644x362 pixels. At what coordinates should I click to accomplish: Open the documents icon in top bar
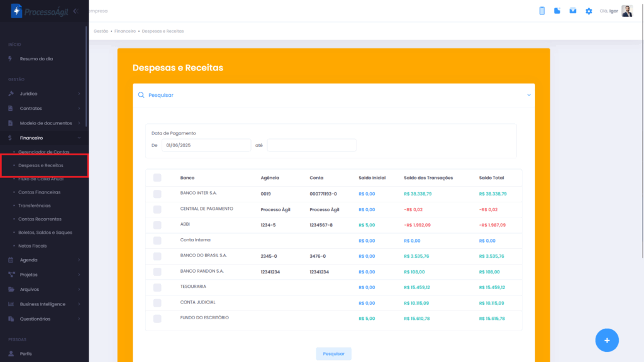[557, 11]
